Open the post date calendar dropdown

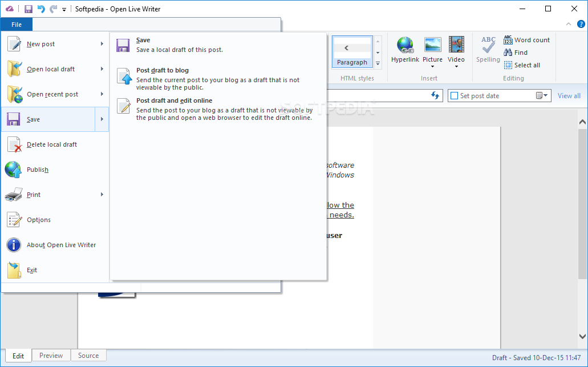(541, 96)
